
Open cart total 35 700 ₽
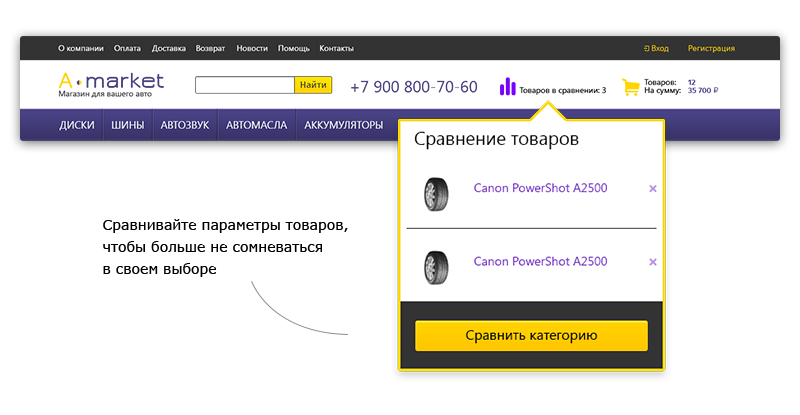(703, 90)
